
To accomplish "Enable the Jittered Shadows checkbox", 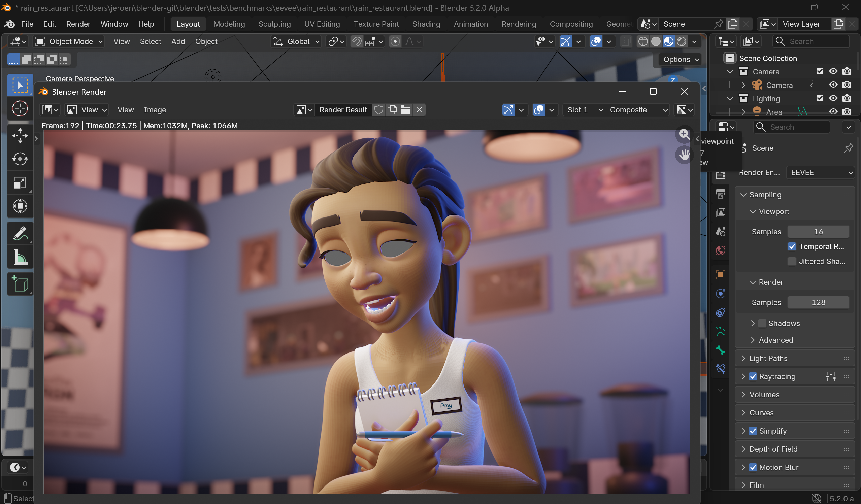I will 791,261.
